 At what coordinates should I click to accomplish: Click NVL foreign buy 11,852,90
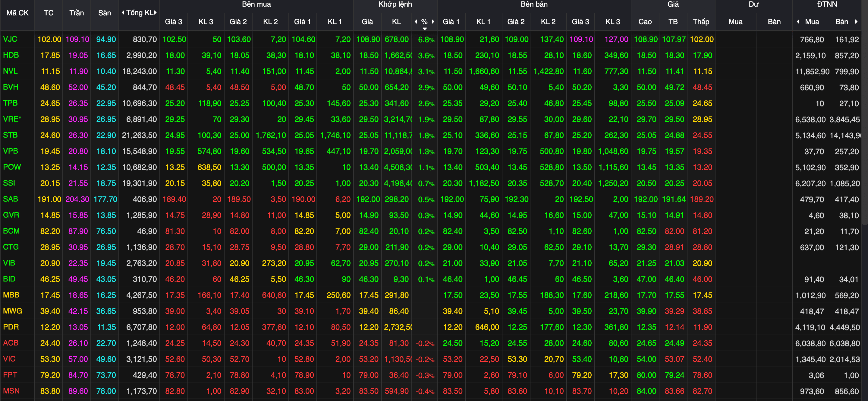click(812, 72)
